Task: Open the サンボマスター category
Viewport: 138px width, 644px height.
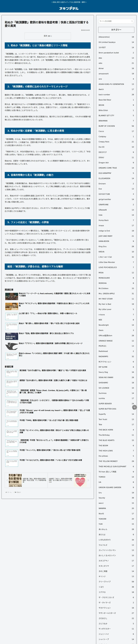Action: [x=116, y=629]
